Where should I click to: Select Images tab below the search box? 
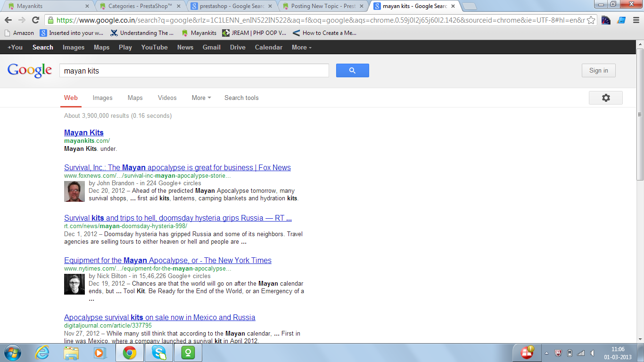point(102,98)
